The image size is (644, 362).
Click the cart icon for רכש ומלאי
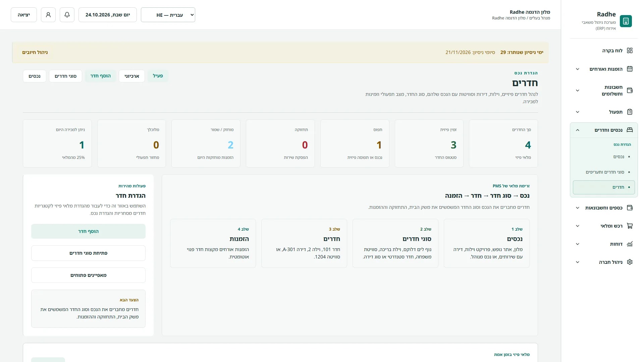(630, 226)
